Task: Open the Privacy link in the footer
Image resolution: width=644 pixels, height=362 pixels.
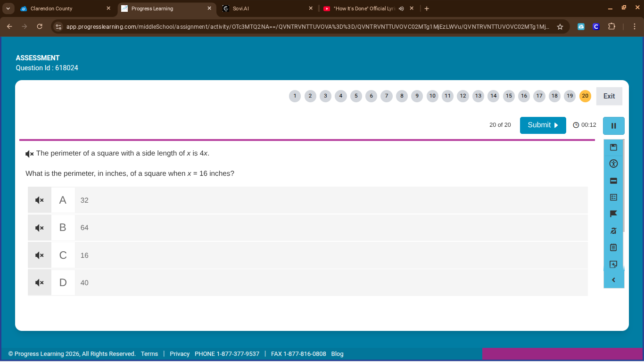Action: pyautogui.click(x=180, y=354)
